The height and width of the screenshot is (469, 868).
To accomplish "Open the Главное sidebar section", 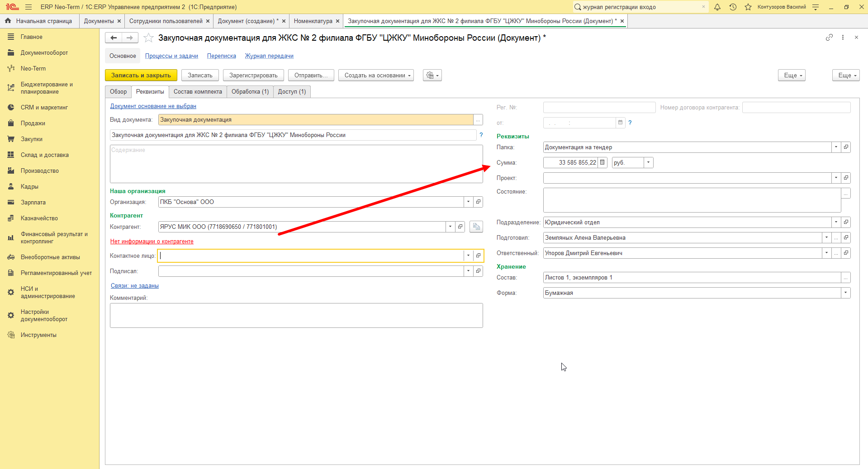I will pyautogui.click(x=32, y=37).
